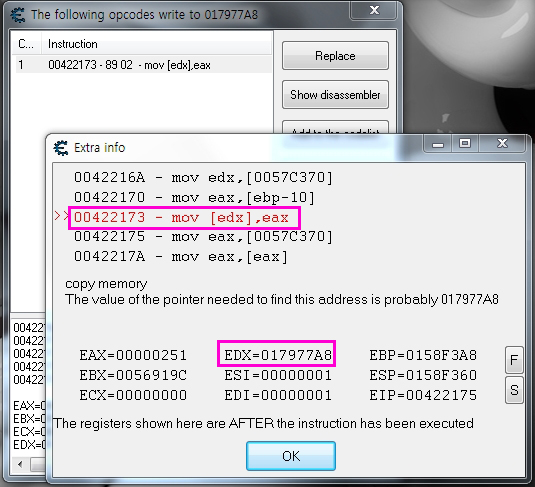Click the C... count column header
Viewport: 535px width, 487px height.
click(x=26, y=44)
